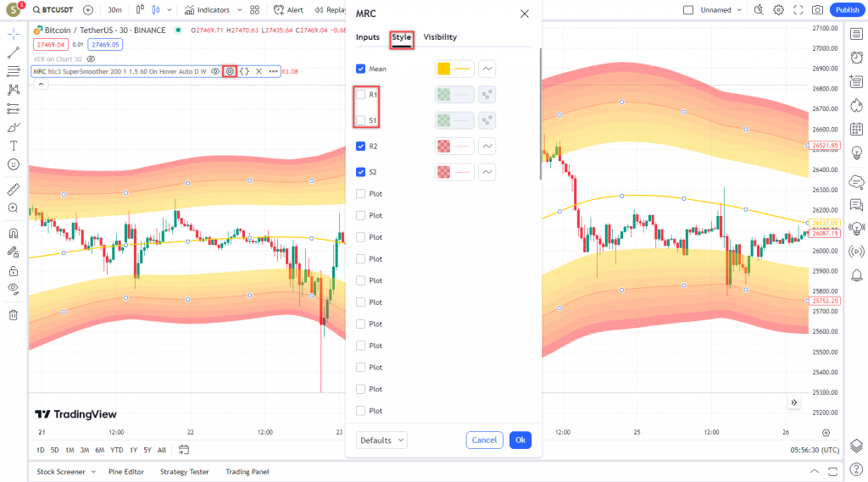Check the first Plot checkbox below S2
Screen dimensions: 868x482
coord(361,194)
